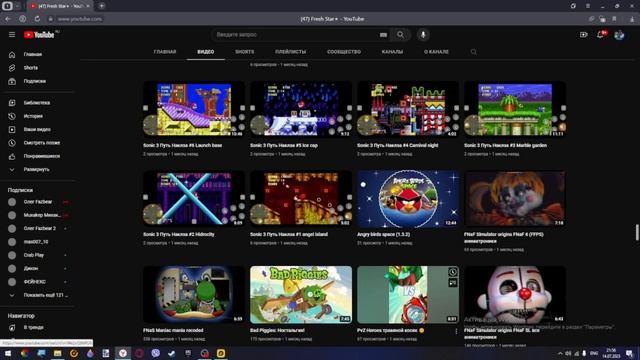Open a new browser tab
This screenshot has height=360, width=640.
coord(102,6)
